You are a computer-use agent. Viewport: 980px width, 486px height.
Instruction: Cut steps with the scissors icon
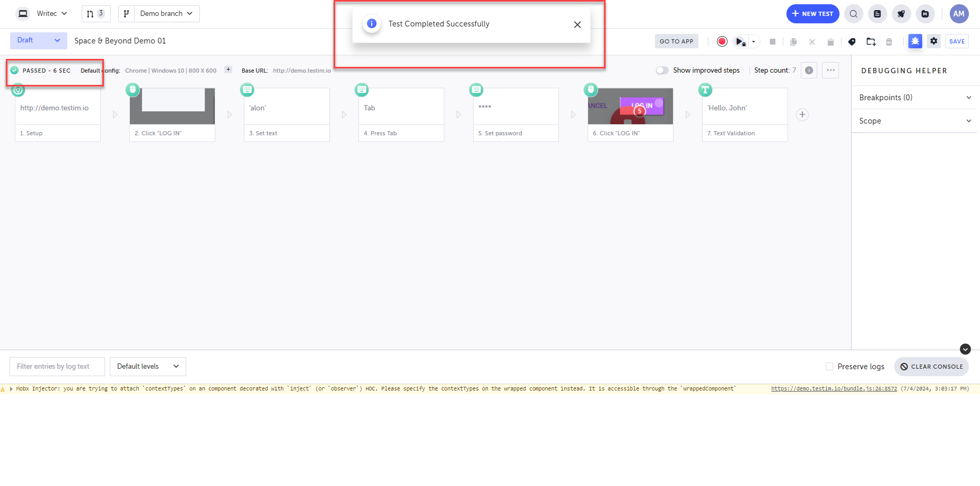point(812,41)
